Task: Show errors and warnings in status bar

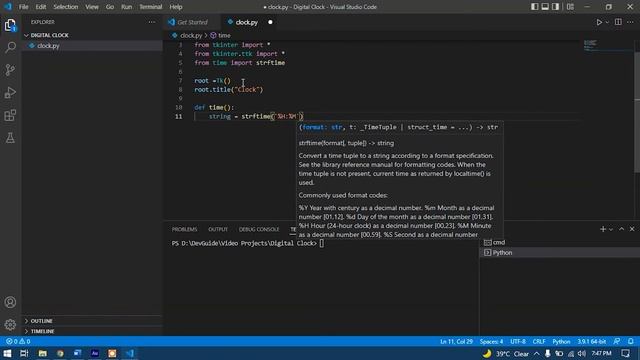Action: pos(18,342)
